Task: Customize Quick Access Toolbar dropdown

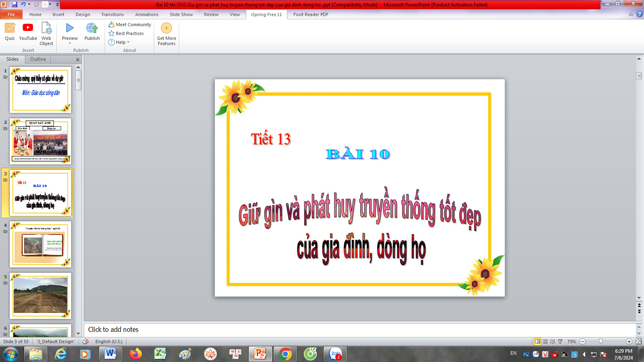Action: click(57, 5)
